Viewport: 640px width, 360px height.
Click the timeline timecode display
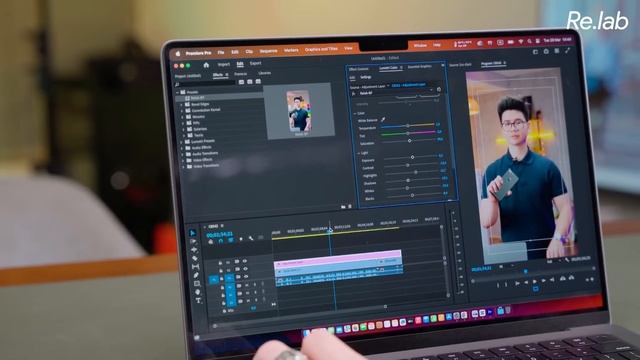[220, 235]
